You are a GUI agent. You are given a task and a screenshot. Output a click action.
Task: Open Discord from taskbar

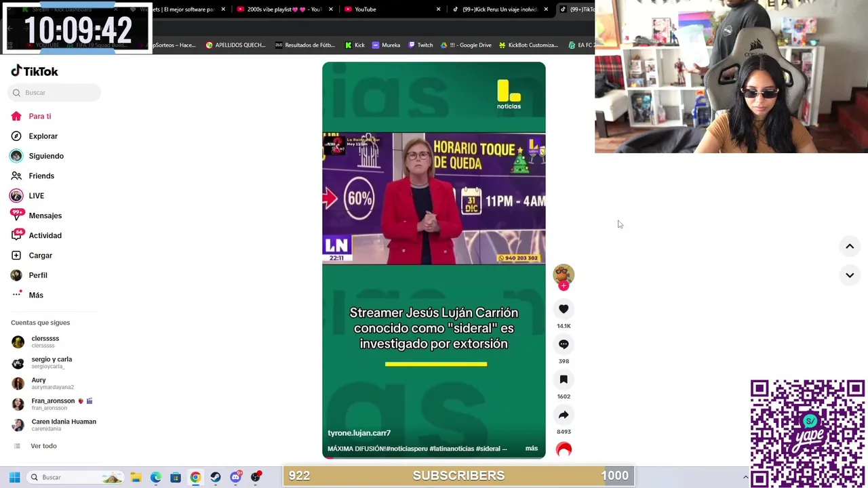(x=235, y=478)
